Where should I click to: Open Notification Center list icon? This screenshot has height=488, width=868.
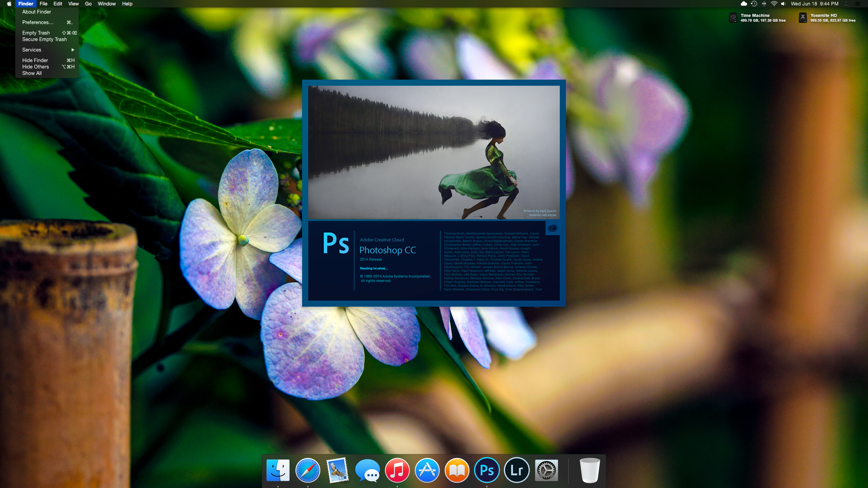click(857, 4)
